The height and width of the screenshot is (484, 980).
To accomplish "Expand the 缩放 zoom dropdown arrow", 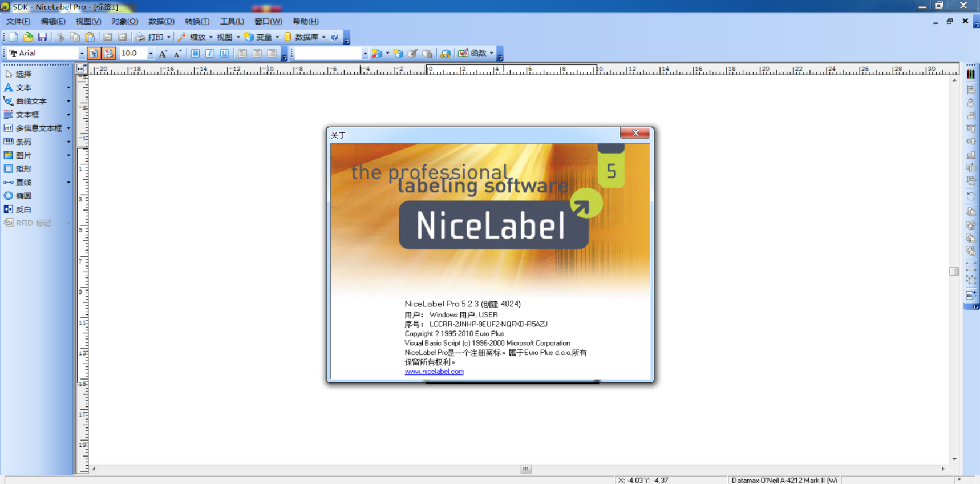I will pos(210,37).
